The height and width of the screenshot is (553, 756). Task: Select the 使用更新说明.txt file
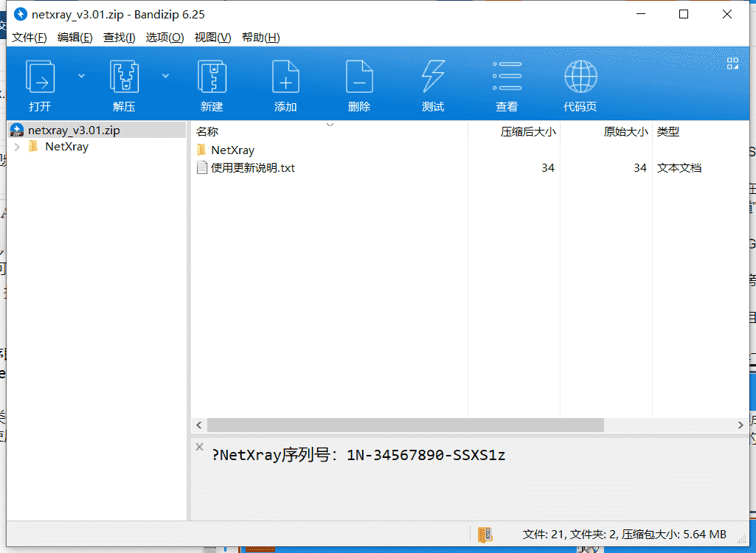[253, 168]
